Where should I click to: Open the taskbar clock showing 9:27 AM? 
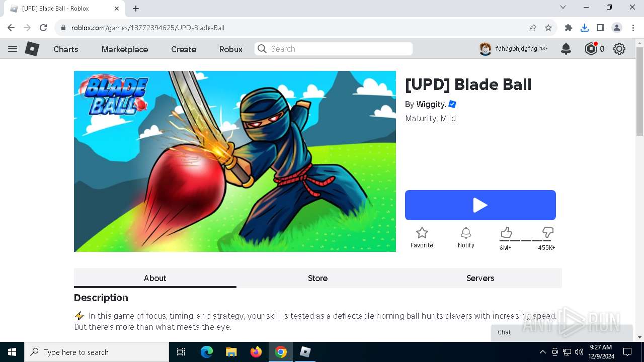coord(601,352)
